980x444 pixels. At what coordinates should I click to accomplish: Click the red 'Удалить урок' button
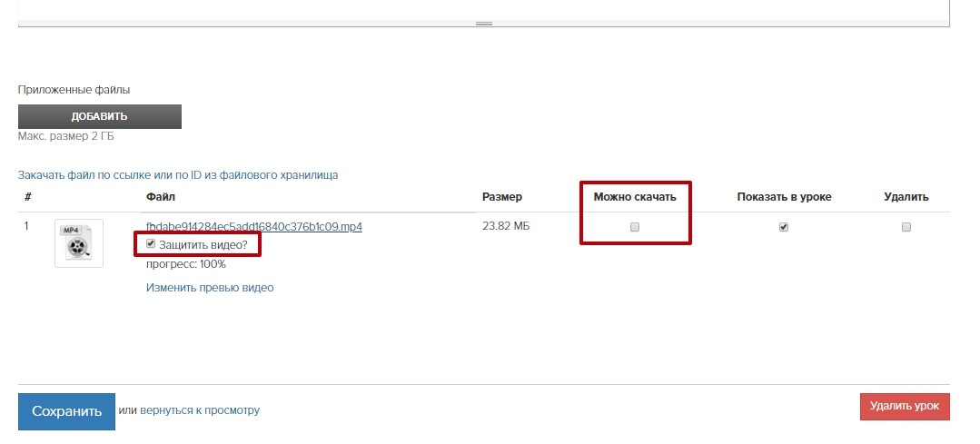pyautogui.click(x=905, y=407)
